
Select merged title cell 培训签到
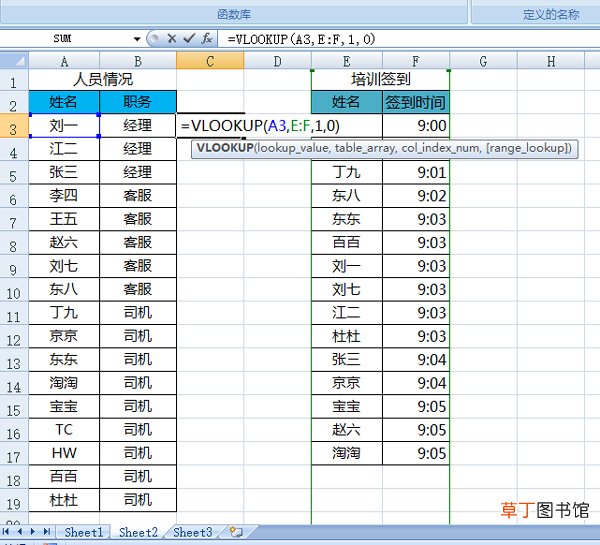tap(381, 80)
